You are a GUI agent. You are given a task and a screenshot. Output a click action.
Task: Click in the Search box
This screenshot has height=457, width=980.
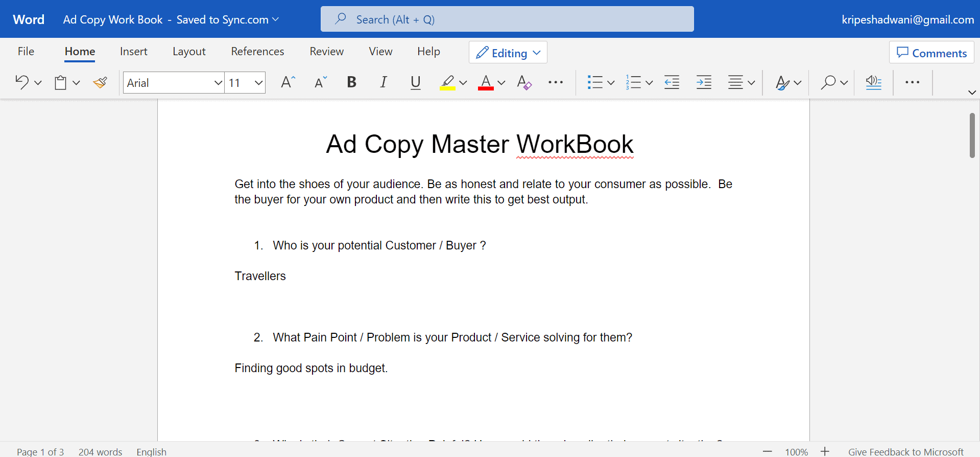pyautogui.click(x=507, y=19)
